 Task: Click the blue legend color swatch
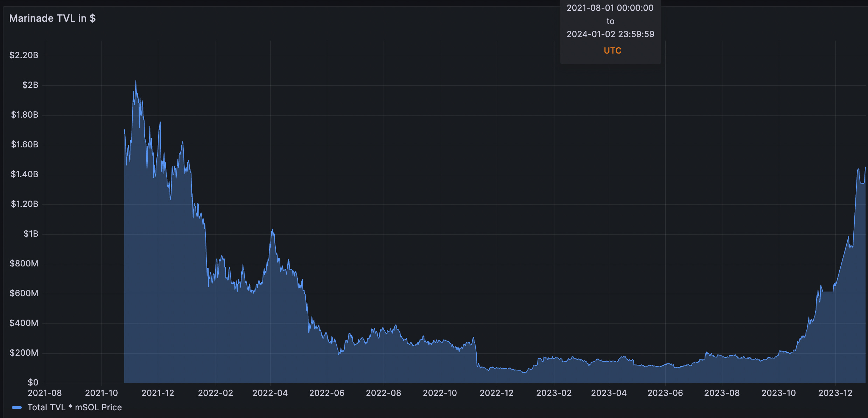17,407
